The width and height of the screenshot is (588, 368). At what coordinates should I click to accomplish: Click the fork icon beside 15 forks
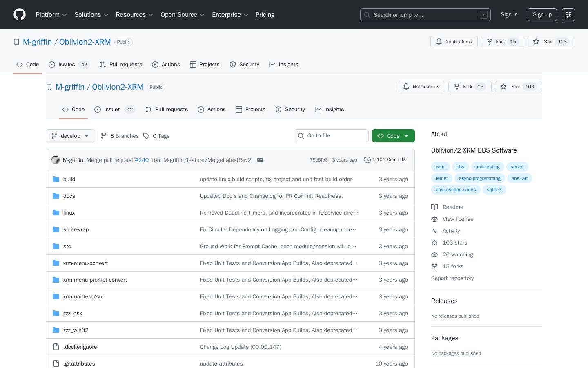(434, 267)
